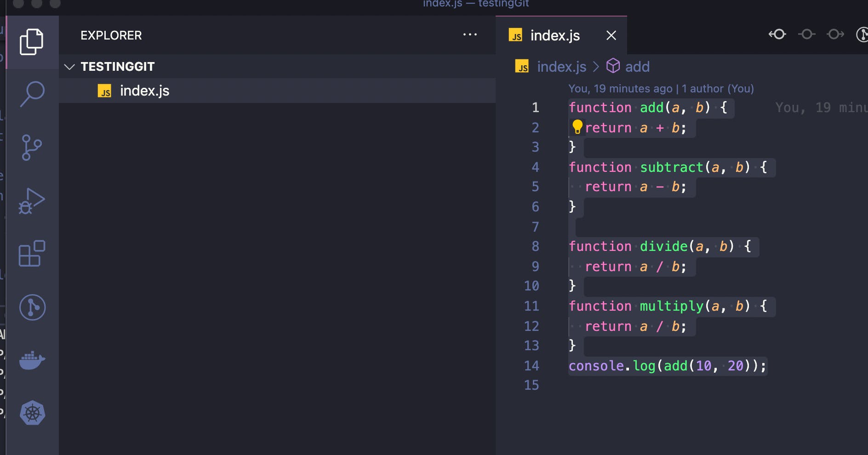Image resolution: width=868 pixels, height=455 pixels.
Task: Click inline blame annotation on line 1
Action: [821, 108]
